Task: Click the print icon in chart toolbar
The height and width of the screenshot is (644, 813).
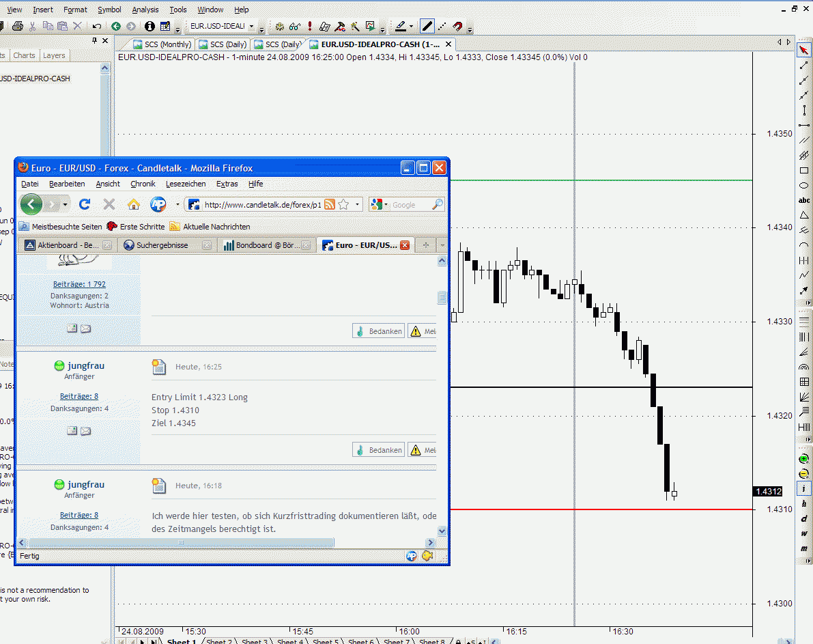Action: coord(18,26)
